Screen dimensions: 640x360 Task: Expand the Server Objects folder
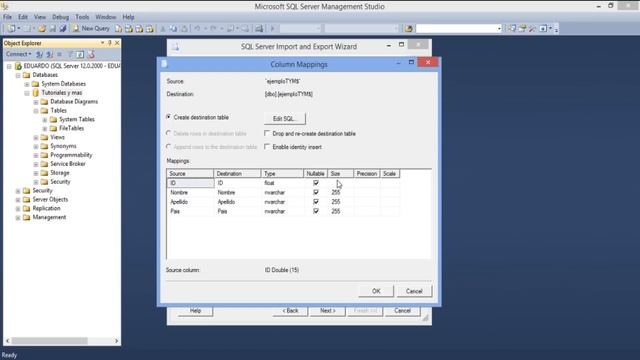(x=18, y=200)
